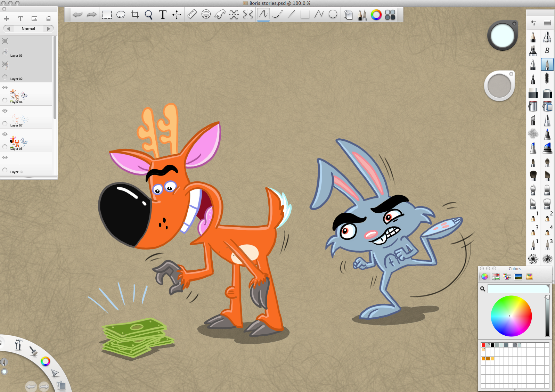Toggle the Brush Palette window icon in the toolbar
Viewport: 555px width, 392px height.
362,15
